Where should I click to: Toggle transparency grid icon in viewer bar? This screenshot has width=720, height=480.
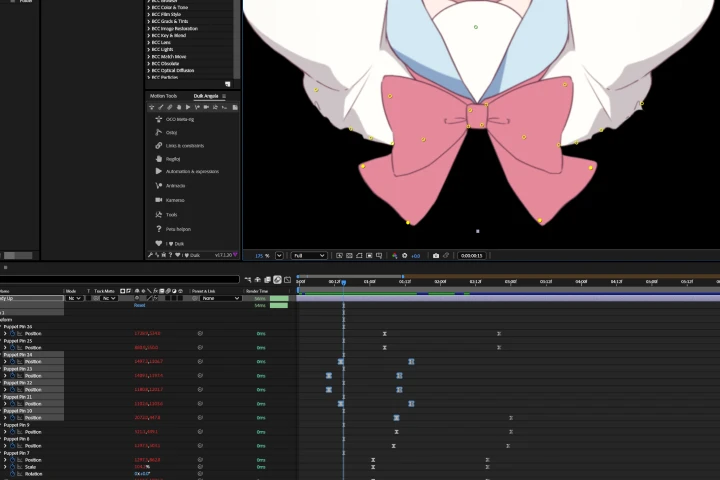349,255
